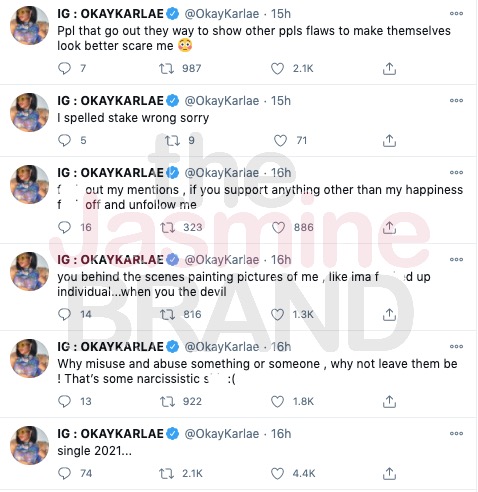Open three-dot menu on 'painting pictures' tweet
The image size is (478, 492).
(456, 260)
